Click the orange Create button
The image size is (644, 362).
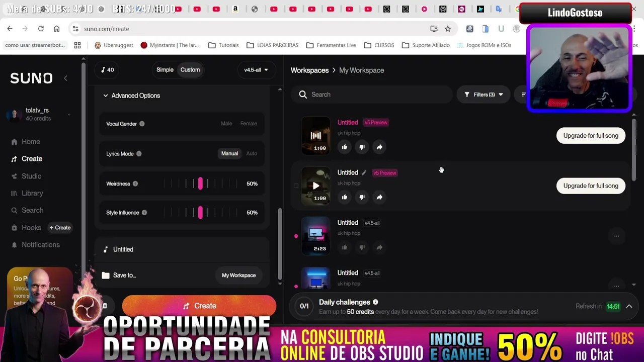tap(199, 306)
